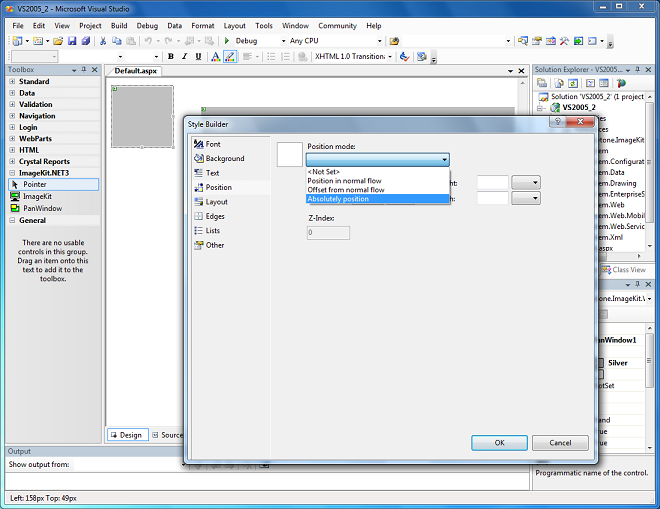Expand the Data toolbox group
660x509 pixels.
click(12, 93)
